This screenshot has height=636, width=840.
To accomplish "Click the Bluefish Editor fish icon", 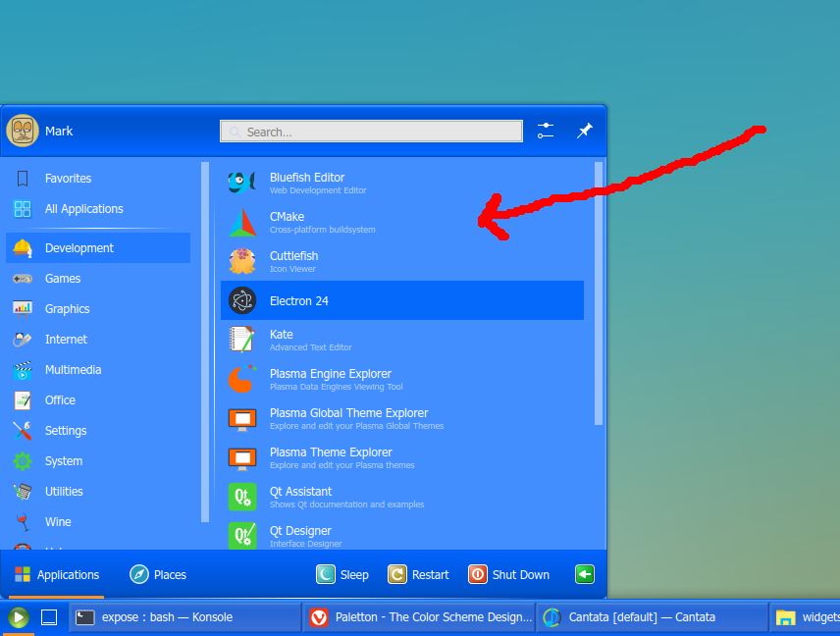I will point(241,183).
